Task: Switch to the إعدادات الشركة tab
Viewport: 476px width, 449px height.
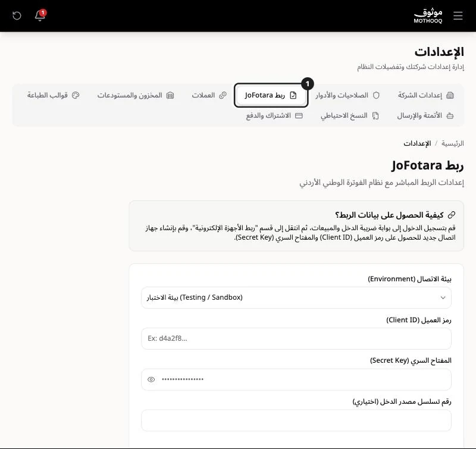Action: (x=425, y=95)
